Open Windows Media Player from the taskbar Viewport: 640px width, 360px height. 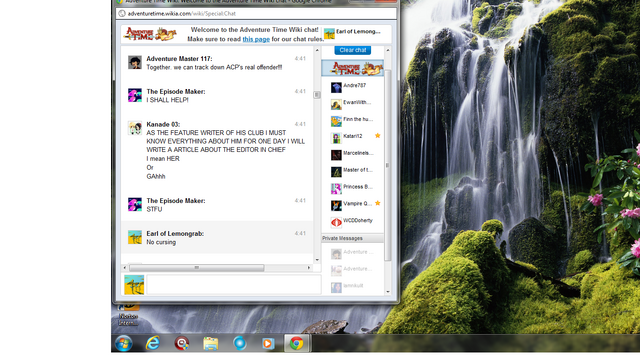click(268, 343)
